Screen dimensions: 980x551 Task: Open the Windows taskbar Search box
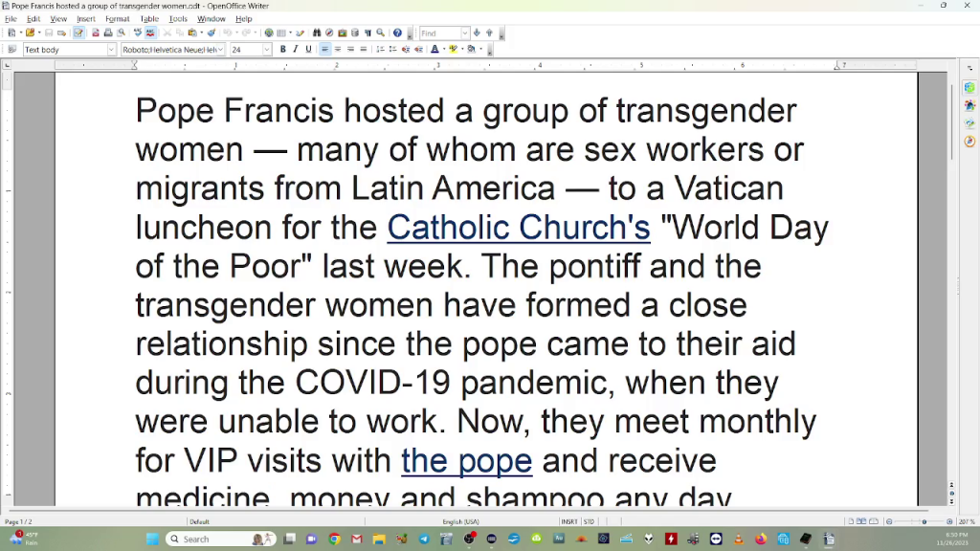tap(221, 540)
